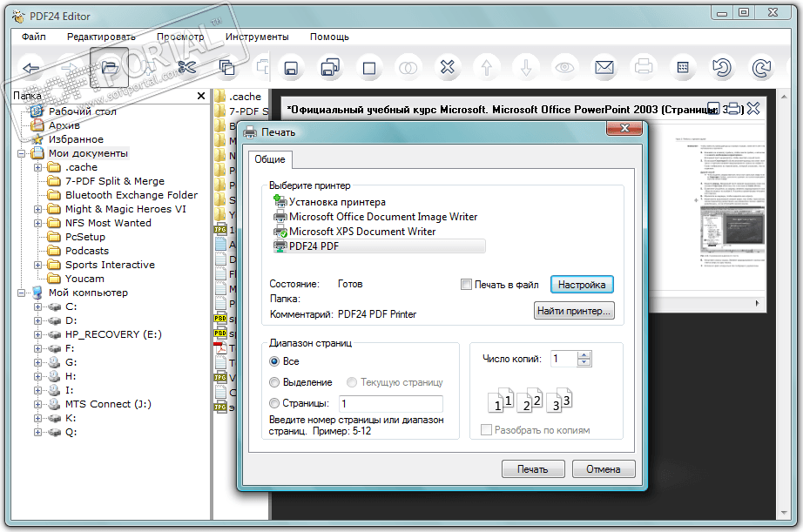Image resolution: width=803 pixels, height=532 pixels.
Task: Click the fax keypad toolbar icon
Action: [x=683, y=68]
